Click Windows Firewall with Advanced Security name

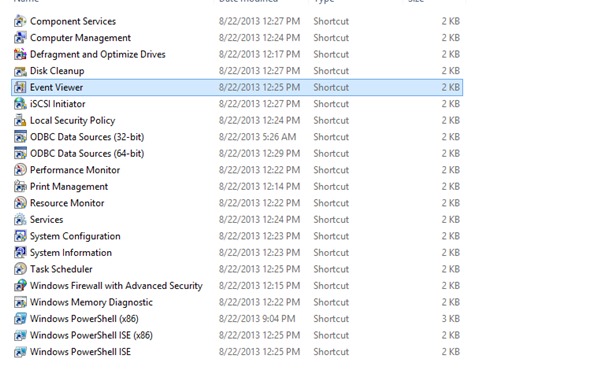point(116,286)
